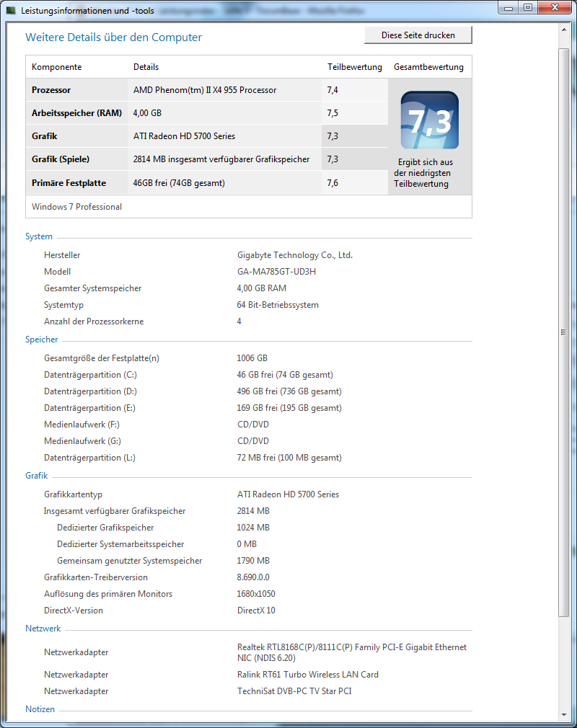Click Ergibt sich aus der niedrigsten Teilbewertung text

click(x=423, y=173)
